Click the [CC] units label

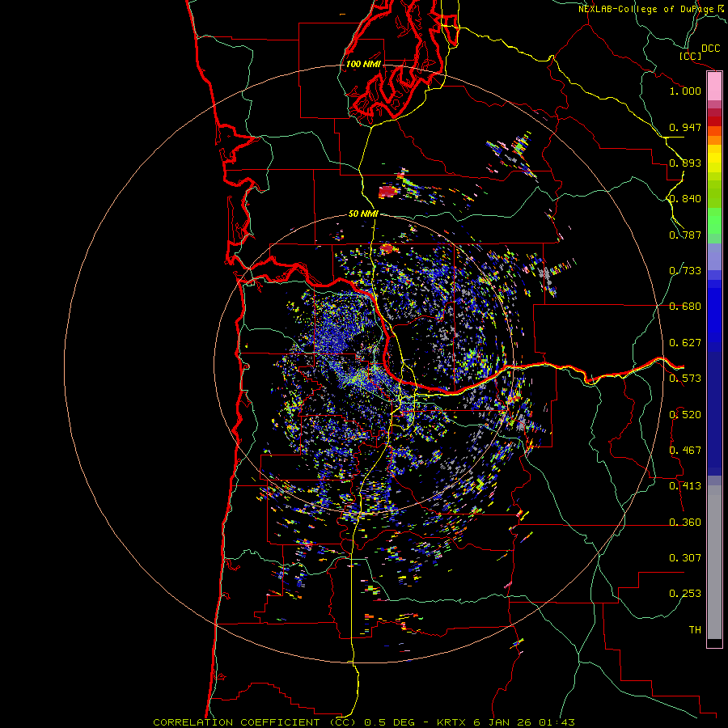(690, 56)
